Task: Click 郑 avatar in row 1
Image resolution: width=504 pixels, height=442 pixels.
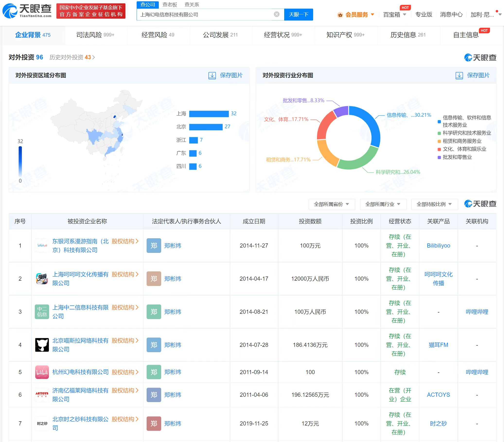Action: 154,245
